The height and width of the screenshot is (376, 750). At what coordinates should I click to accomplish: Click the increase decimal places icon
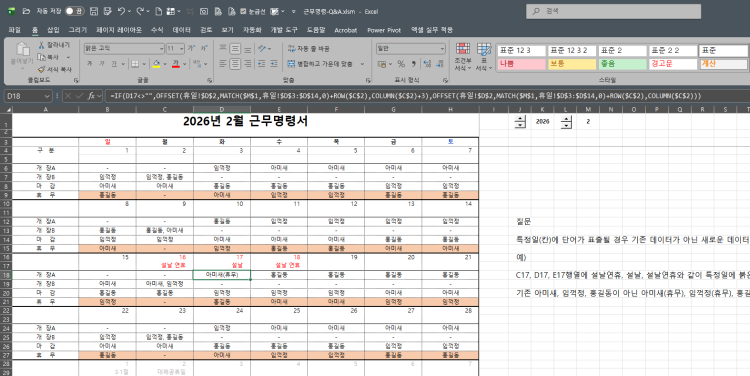(427, 64)
